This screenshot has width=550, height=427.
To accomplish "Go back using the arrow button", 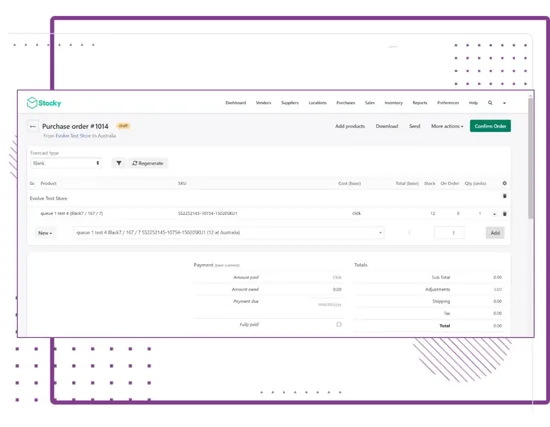I will [33, 126].
